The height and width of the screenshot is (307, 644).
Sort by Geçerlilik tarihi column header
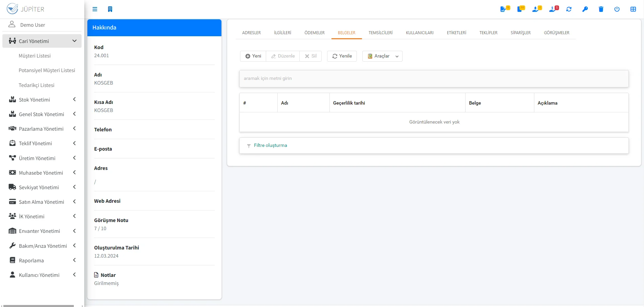click(x=397, y=103)
